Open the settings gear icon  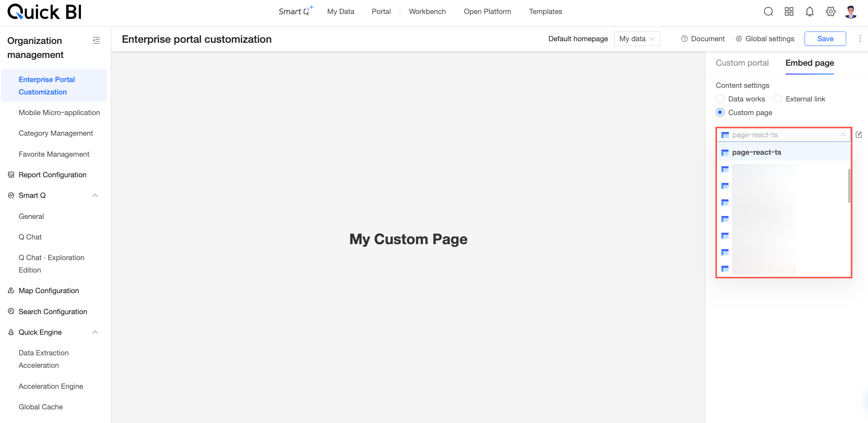[x=831, y=12]
